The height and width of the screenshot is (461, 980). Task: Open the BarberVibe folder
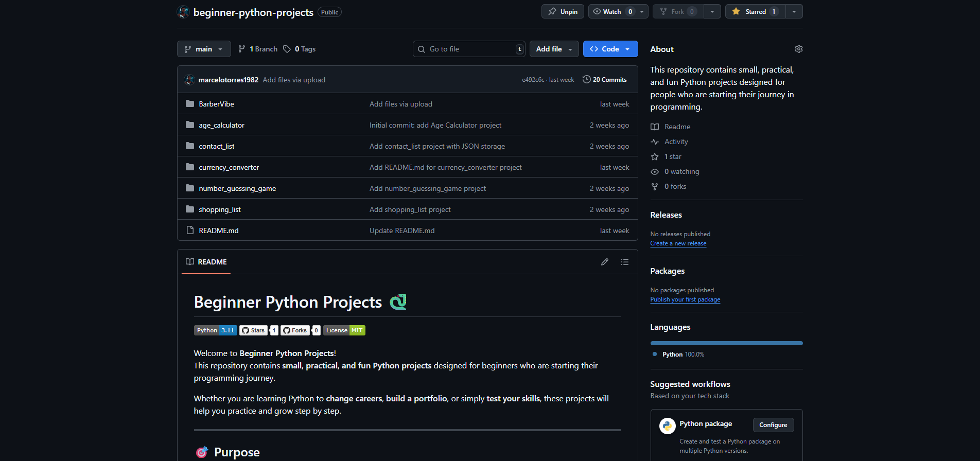pyautogui.click(x=216, y=104)
